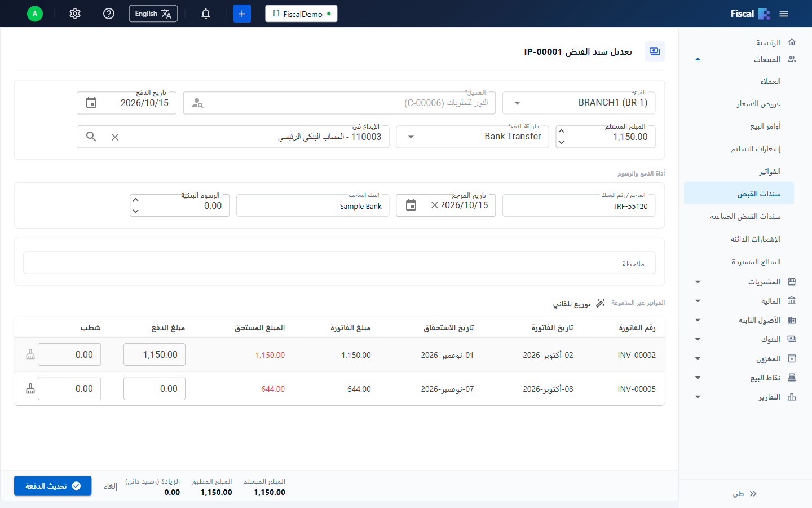Open the branch dropdown BRANCH1 (BR-1)
812x508 pixels.
coord(579,103)
